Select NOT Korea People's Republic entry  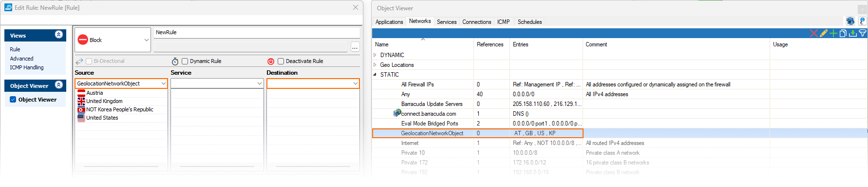tap(120, 109)
